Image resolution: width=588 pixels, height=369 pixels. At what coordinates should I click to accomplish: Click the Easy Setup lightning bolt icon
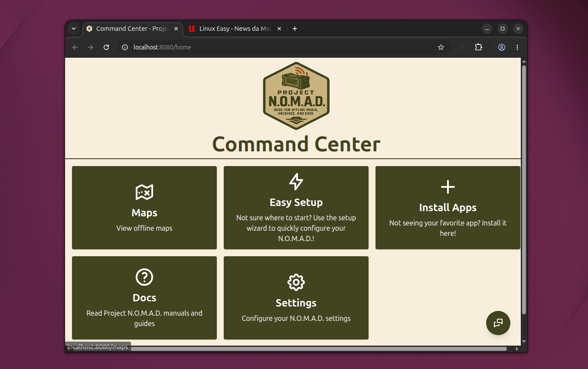pyautogui.click(x=296, y=182)
